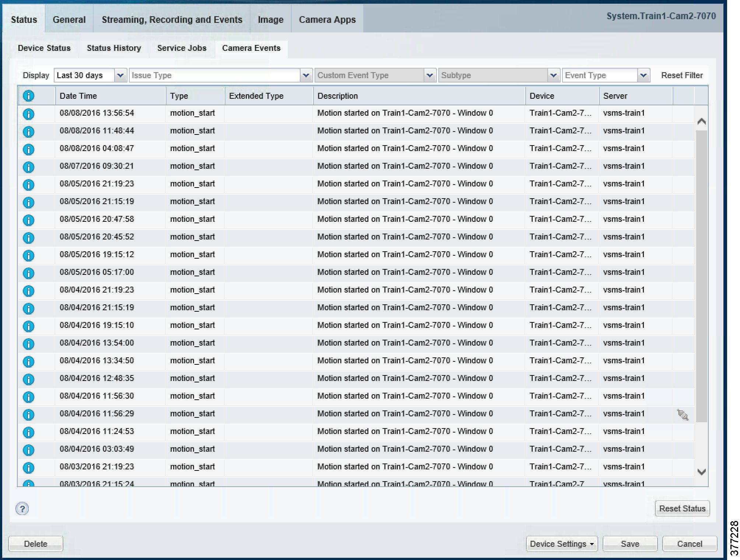Click the info icon for the 08/04/2016 03:03:49 event

28,450
